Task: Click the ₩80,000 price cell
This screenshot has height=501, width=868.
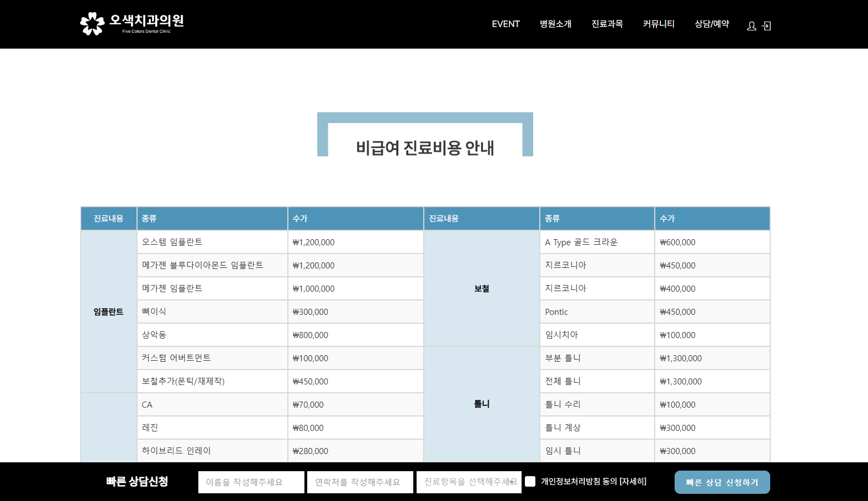Action: pos(356,428)
